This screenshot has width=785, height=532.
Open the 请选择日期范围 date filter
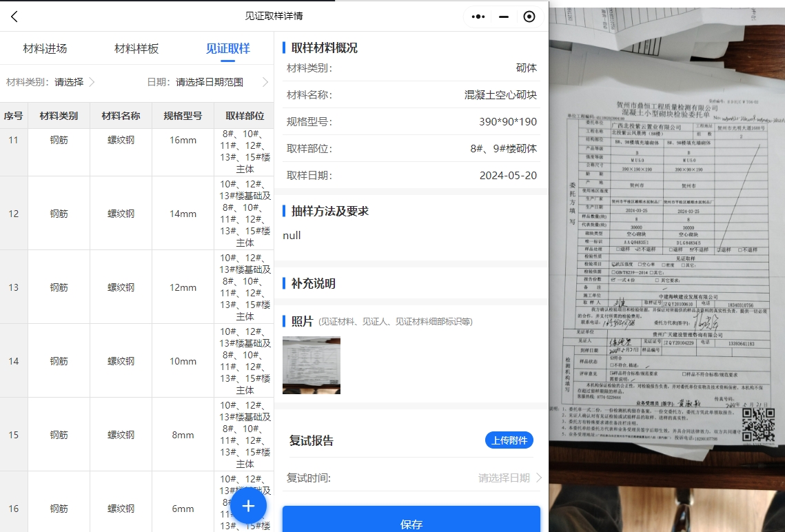click(207, 82)
